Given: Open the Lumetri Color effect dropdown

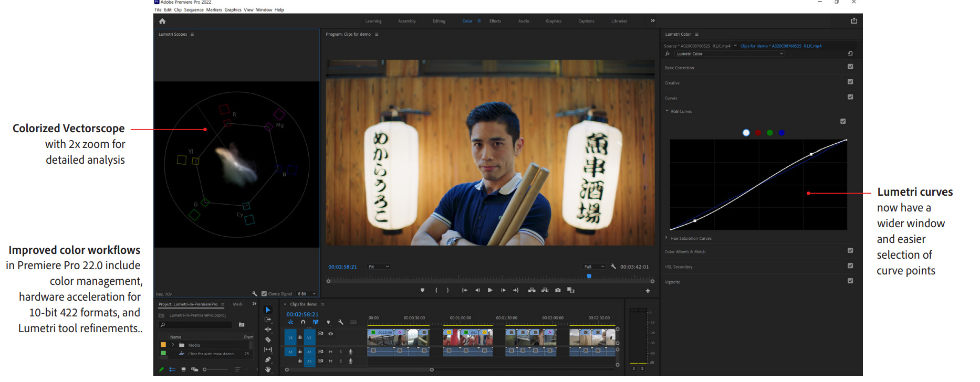Looking at the screenshot, I should coord(729,54).
